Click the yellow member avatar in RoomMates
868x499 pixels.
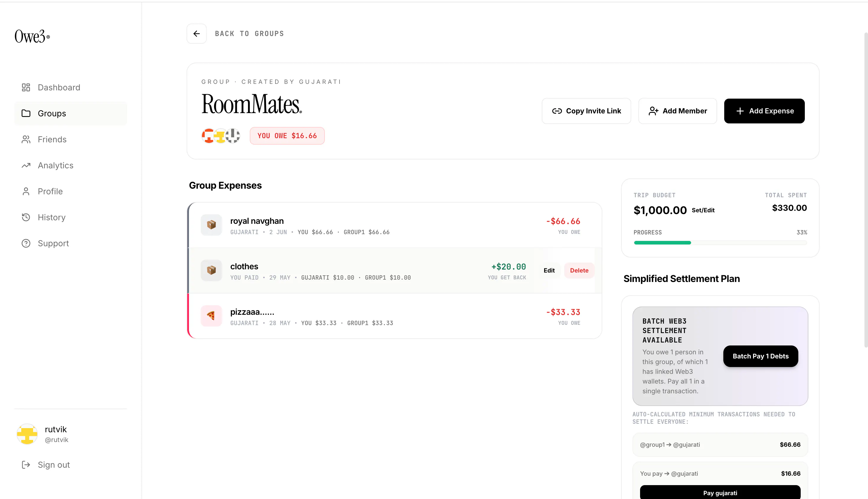[x=220, y=136]
